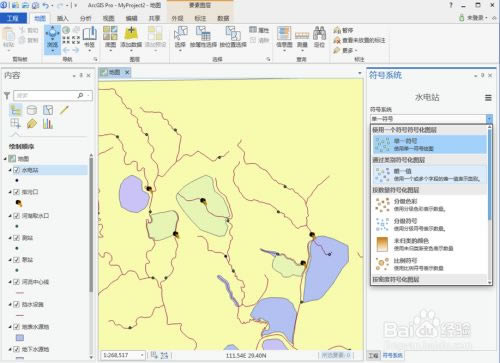Screen dimensions: 500x363
Task: Select List By Data Source cylinder icon
Action: [32, 110]
